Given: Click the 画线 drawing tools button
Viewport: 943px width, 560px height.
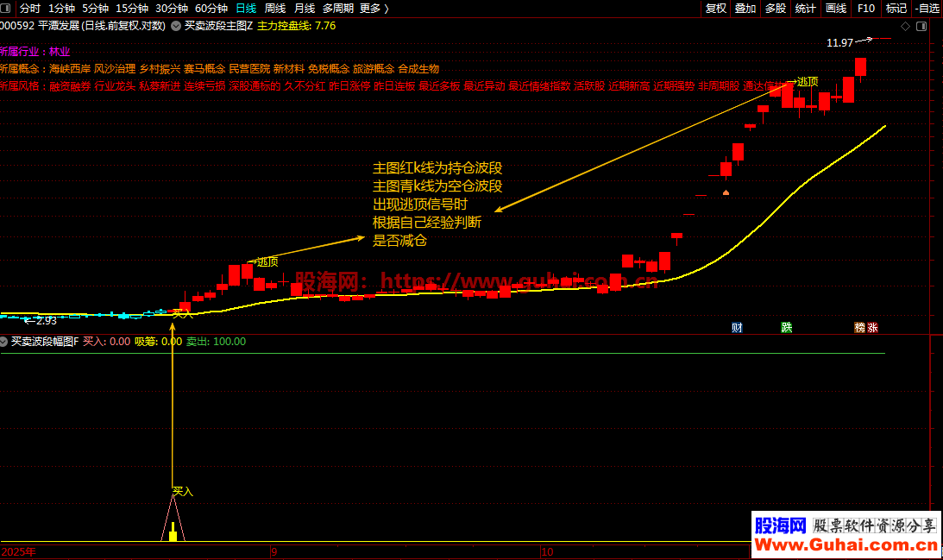Looking at the screenshot, I should click(x=836, y=8).
